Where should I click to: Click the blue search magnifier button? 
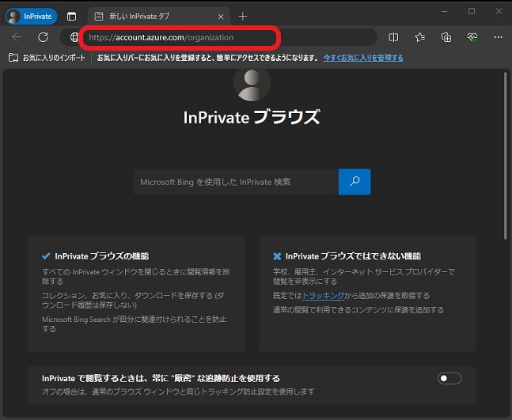355,182
